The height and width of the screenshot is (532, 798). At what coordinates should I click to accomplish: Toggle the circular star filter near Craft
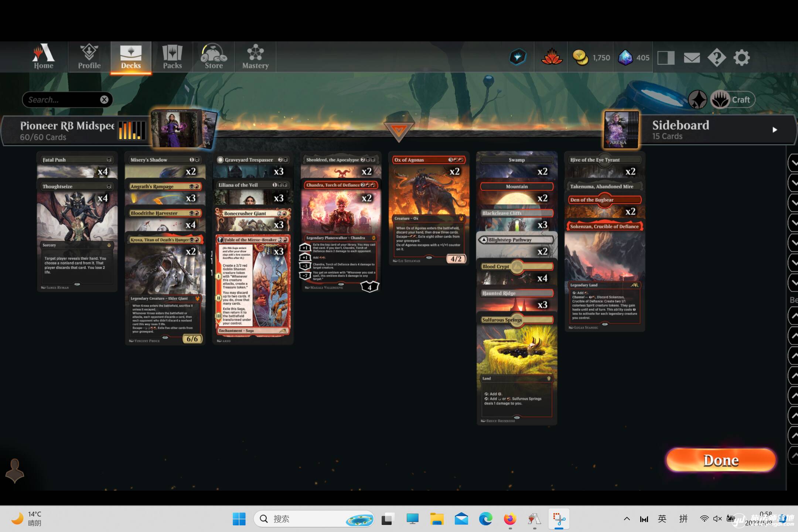697,100
